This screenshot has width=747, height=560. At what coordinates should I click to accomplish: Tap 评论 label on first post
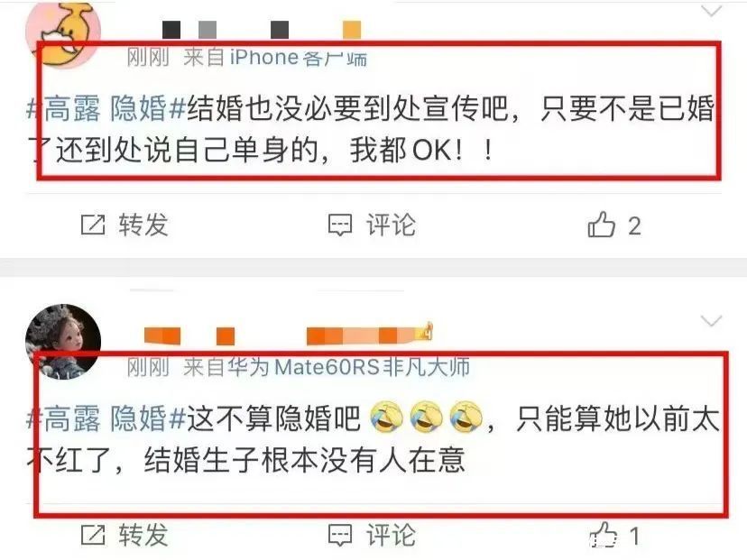click(391, 225)
